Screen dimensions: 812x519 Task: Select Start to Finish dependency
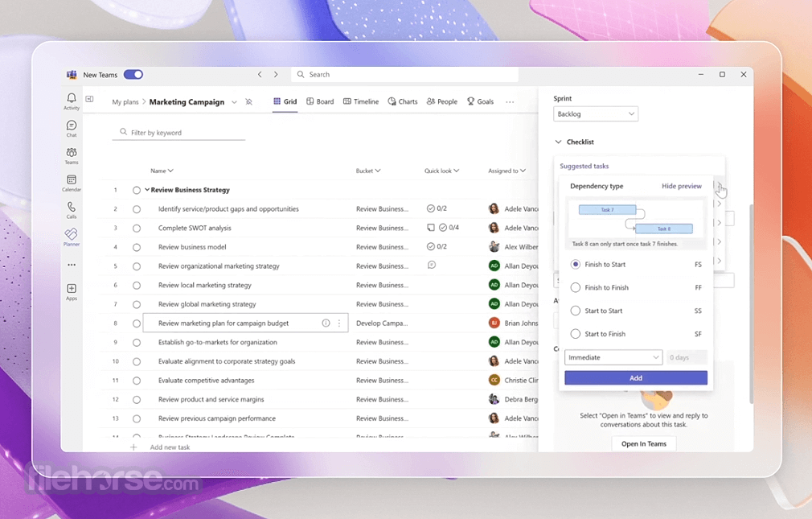pos(576,334)
